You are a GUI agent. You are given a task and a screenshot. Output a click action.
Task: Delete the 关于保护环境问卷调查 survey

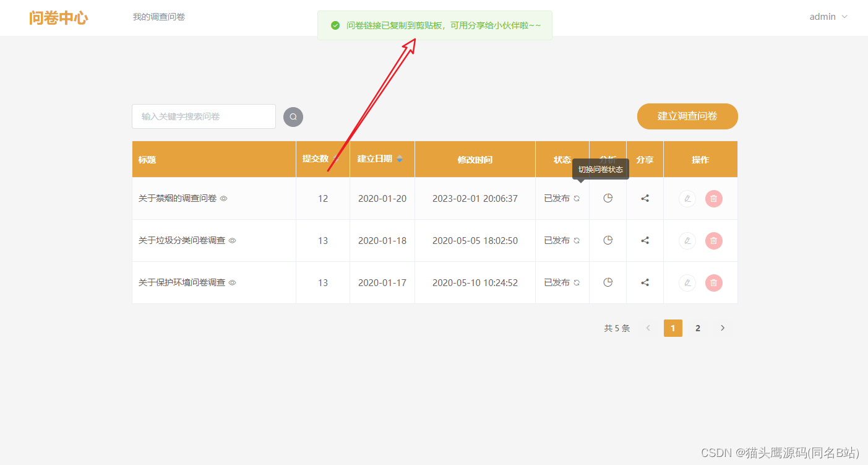[x=714, y=283]
